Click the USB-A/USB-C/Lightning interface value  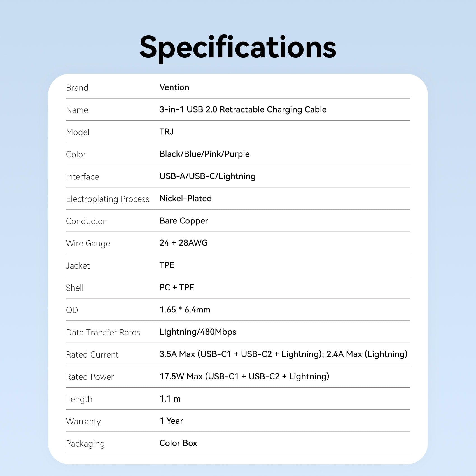[207, 176]
